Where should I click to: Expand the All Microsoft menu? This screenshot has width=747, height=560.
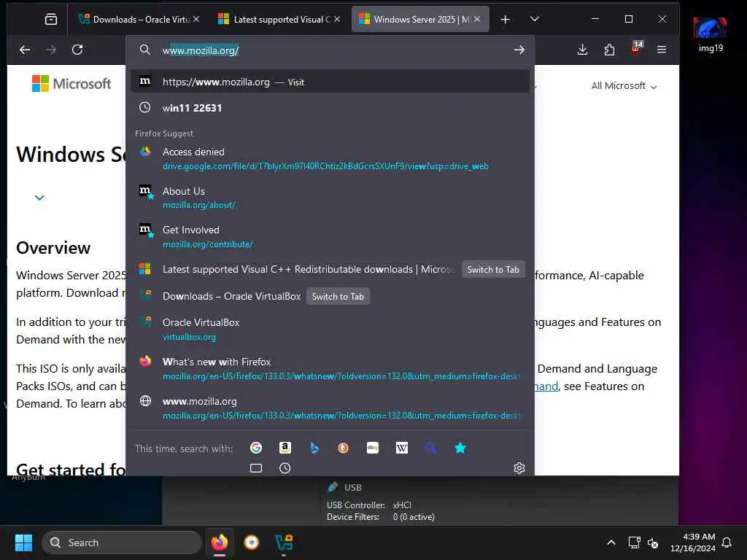click(x=624, y=86)
